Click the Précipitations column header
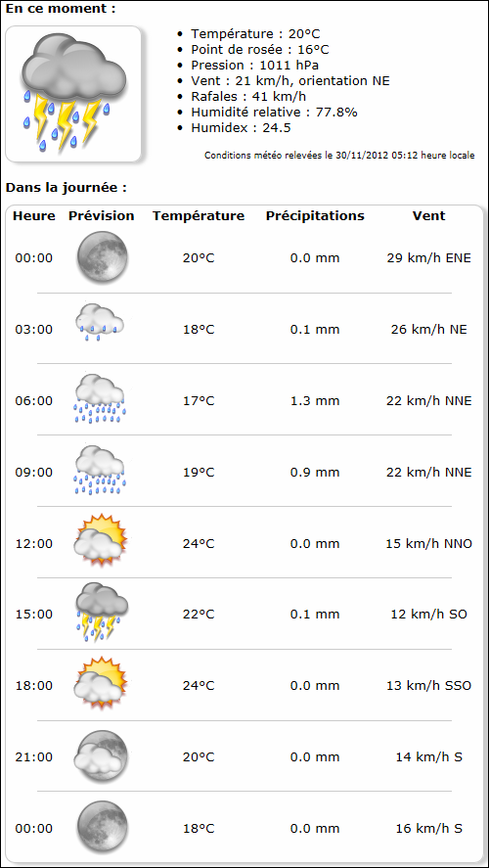Image resolution: width=489 pixels, height=868 pixels. 315,216
